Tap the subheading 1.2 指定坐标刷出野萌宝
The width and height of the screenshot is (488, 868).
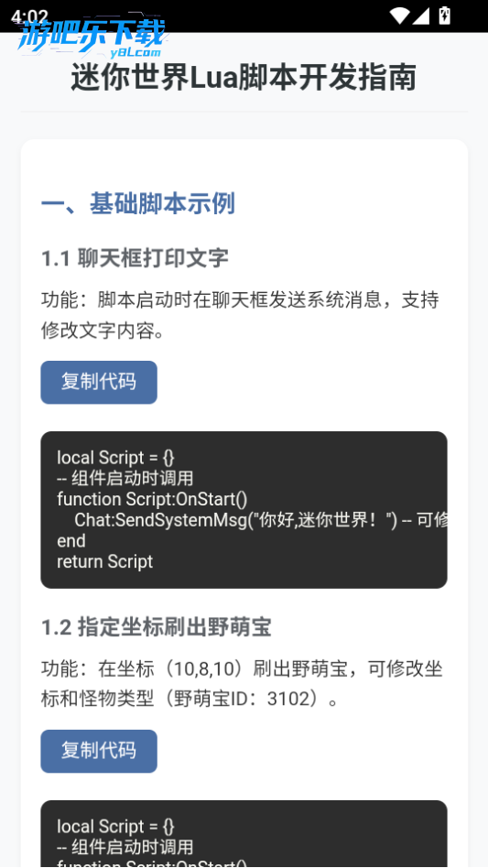(157, 627)
